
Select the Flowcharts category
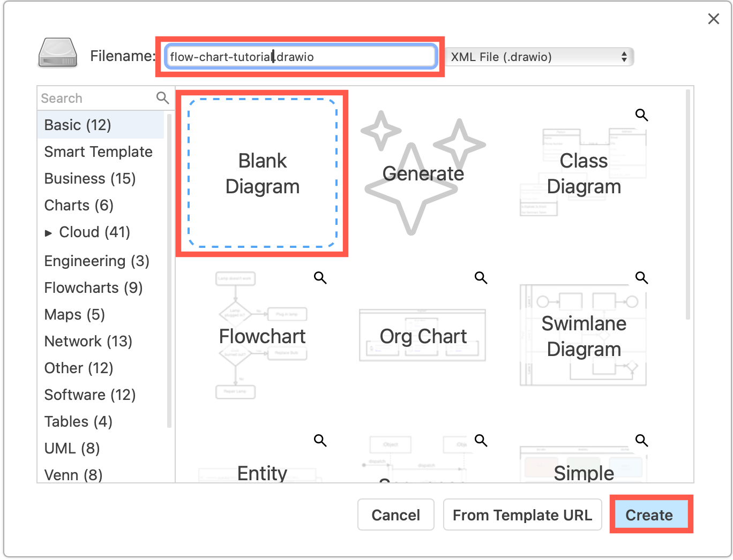coord(93,287)
